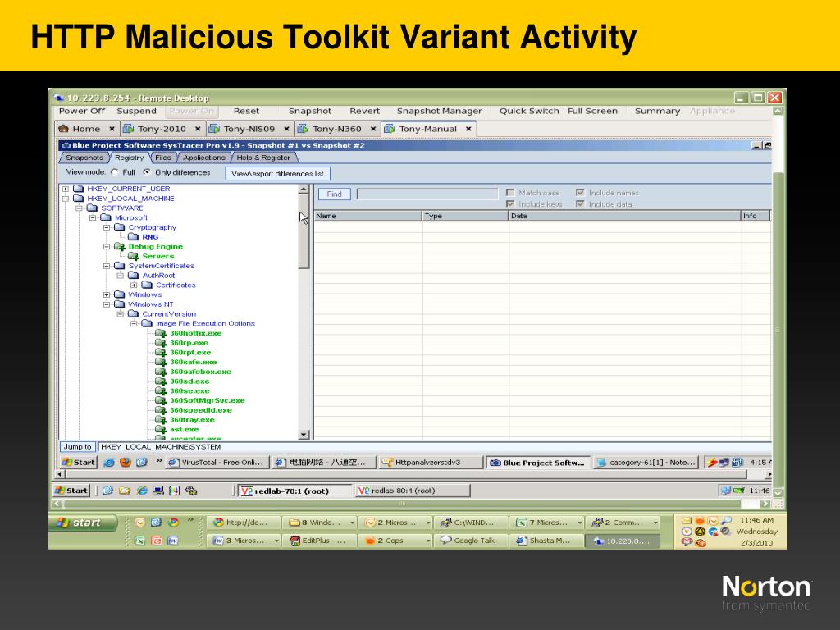Screen dimensions: 840x630
Task: Select Full view mode radio button
Action: tap(114, 172)
